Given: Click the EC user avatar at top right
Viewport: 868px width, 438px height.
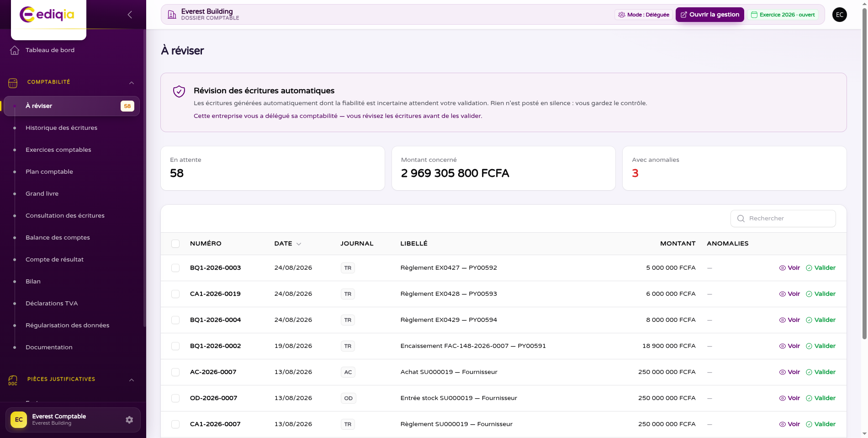Looking at the screenshot, I should click(x=840, y=15).
